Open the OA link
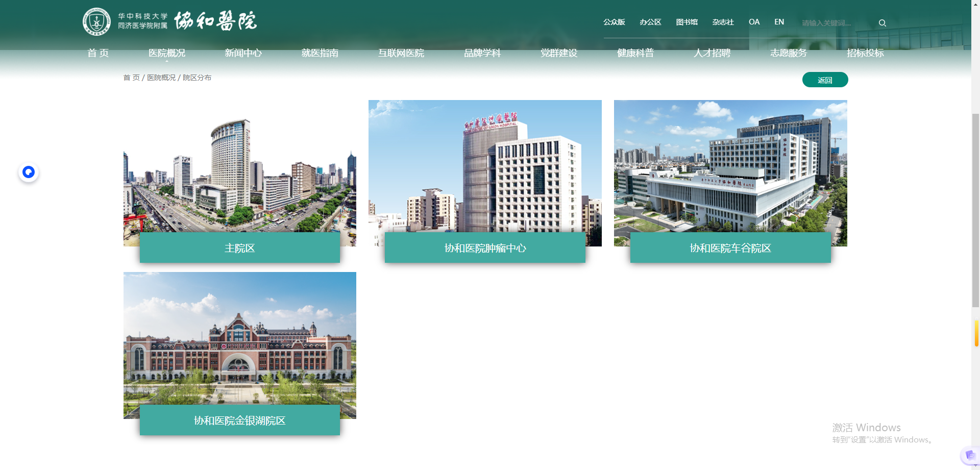980x470 pixels. point(754,22)
